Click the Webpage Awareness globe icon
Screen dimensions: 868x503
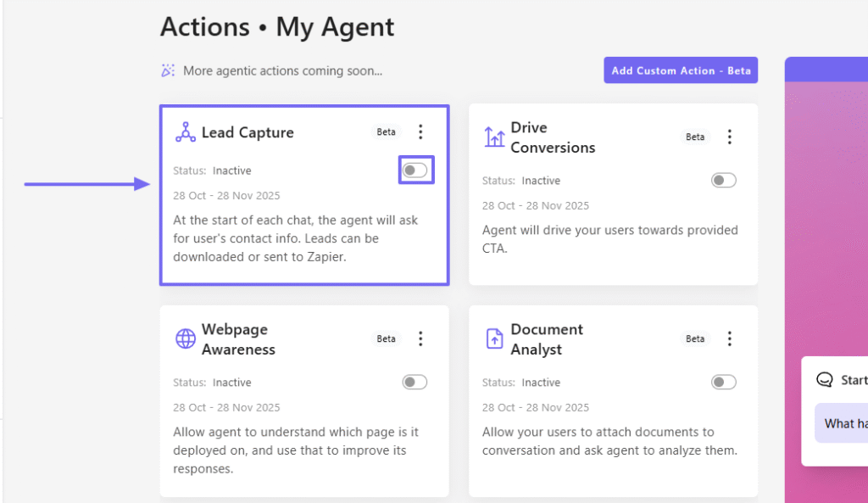click(185, 338)
